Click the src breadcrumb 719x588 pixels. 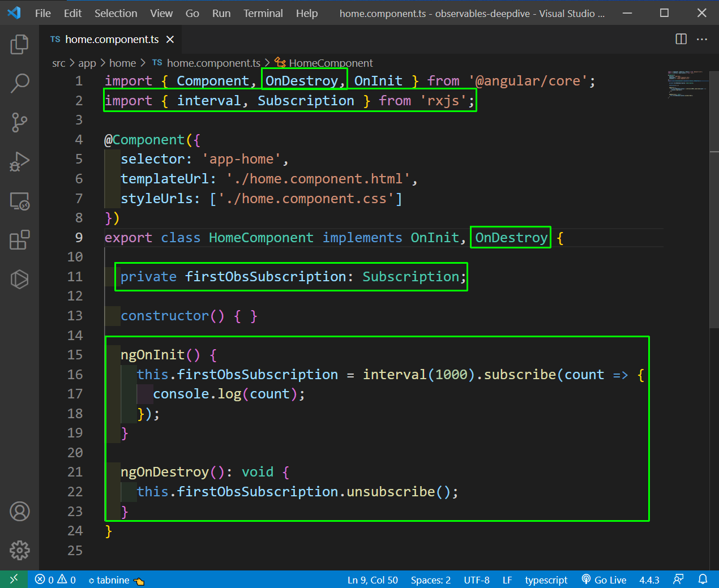pyautogui.click(x=59, y=63)
